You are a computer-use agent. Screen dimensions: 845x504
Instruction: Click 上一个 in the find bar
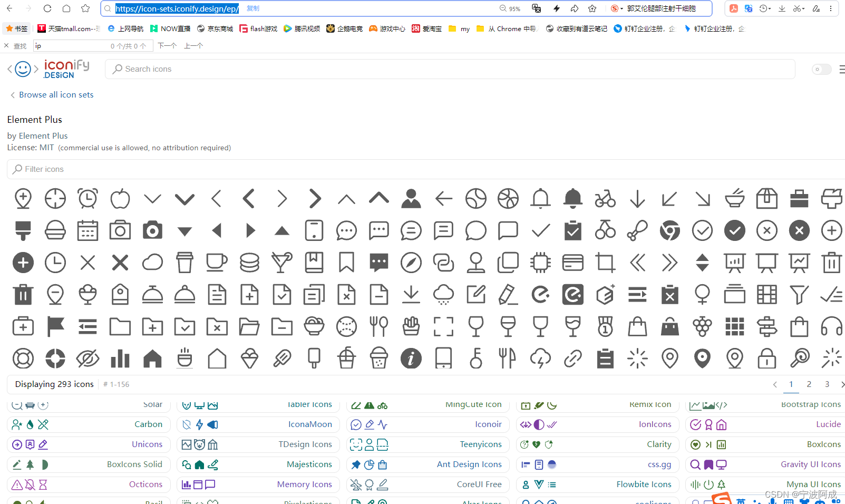click(x=193, y=46)
